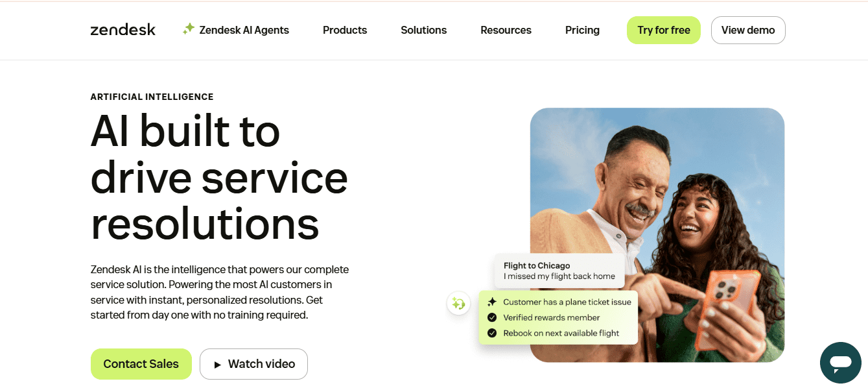The image size is (868, 390).
Task: Click the AI built to drive heading
Action: pyautogui.click(x=219, y=177)
